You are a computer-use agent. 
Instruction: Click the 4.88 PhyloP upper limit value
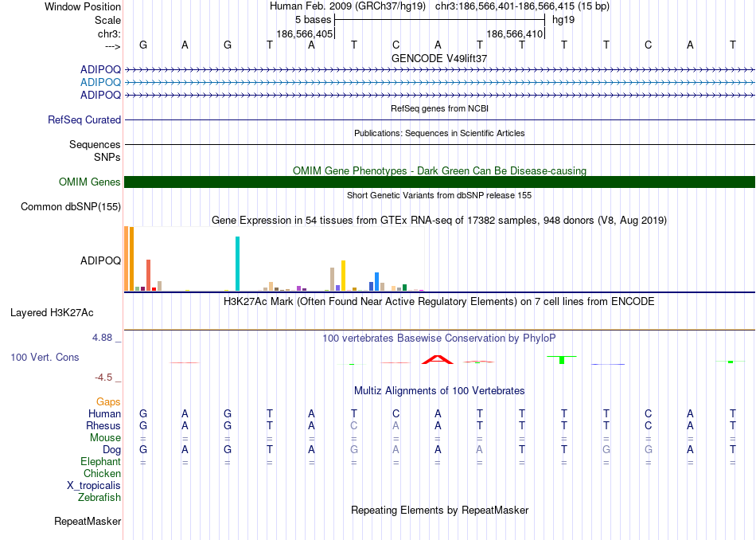[102, 338]
